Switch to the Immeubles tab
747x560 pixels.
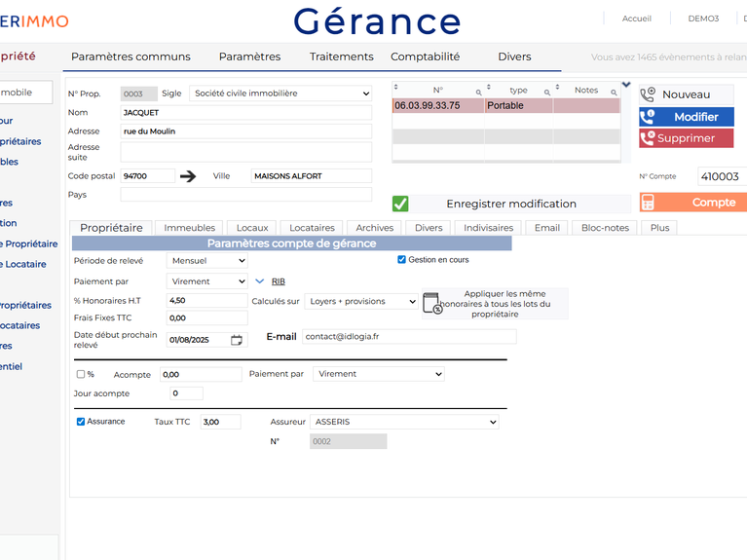pos(189,228)
